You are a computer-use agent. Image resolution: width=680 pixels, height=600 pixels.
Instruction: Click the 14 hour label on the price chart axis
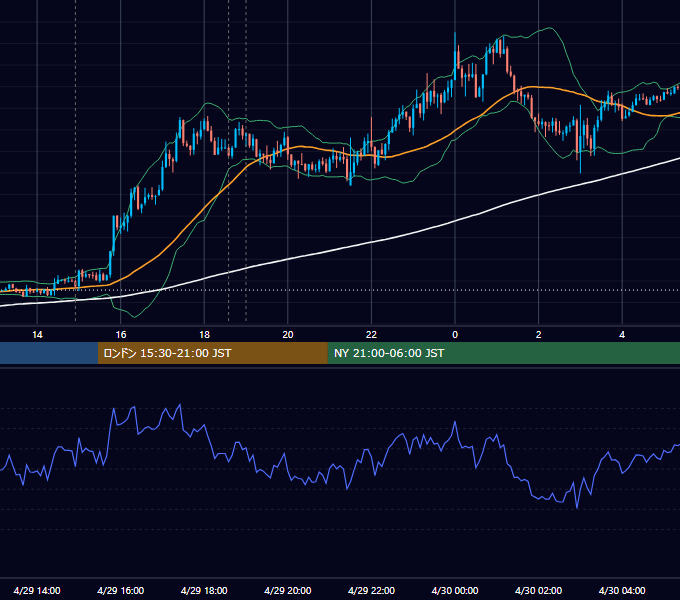pyautogui.click(x=37, y=335)
